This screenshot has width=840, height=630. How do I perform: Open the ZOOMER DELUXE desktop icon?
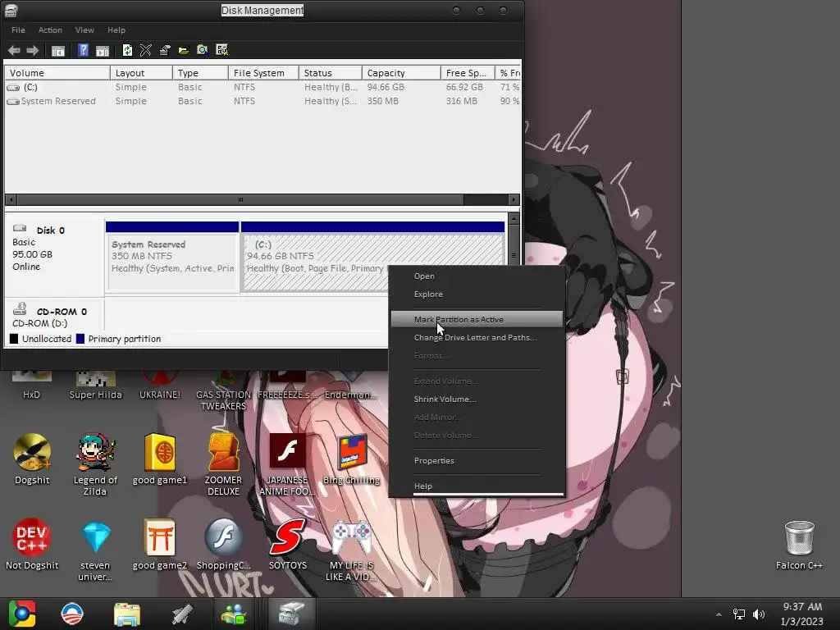[x=223, y=464]
